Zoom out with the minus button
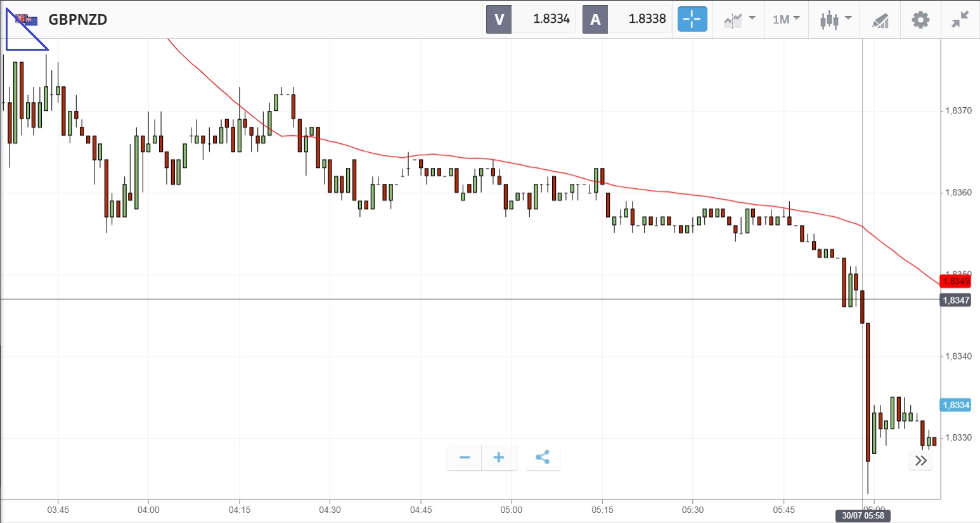The image size is (980, 523). point(465,458)
